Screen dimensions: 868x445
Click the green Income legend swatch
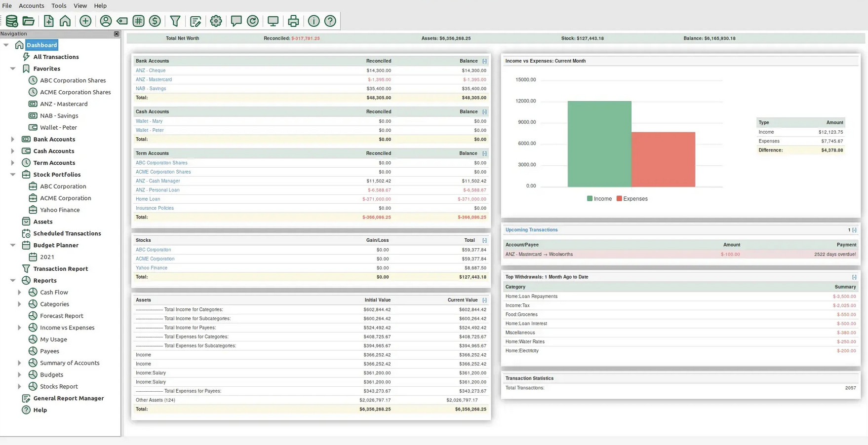pyautogui.click(x=590, y=199)
